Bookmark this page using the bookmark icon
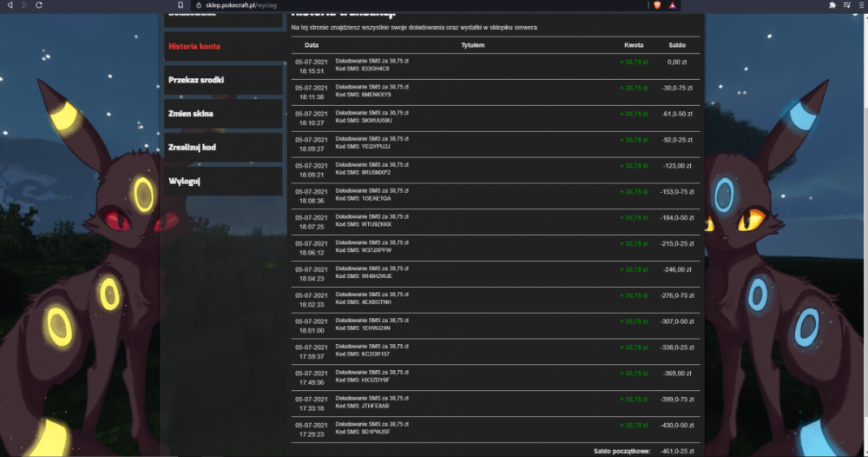 click(181, 5)
